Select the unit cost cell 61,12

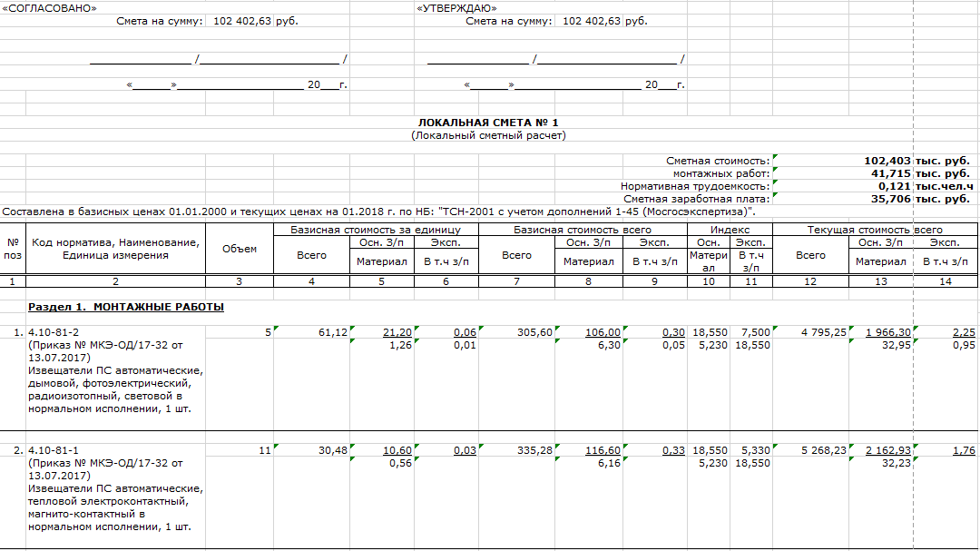tap(332, 332)
